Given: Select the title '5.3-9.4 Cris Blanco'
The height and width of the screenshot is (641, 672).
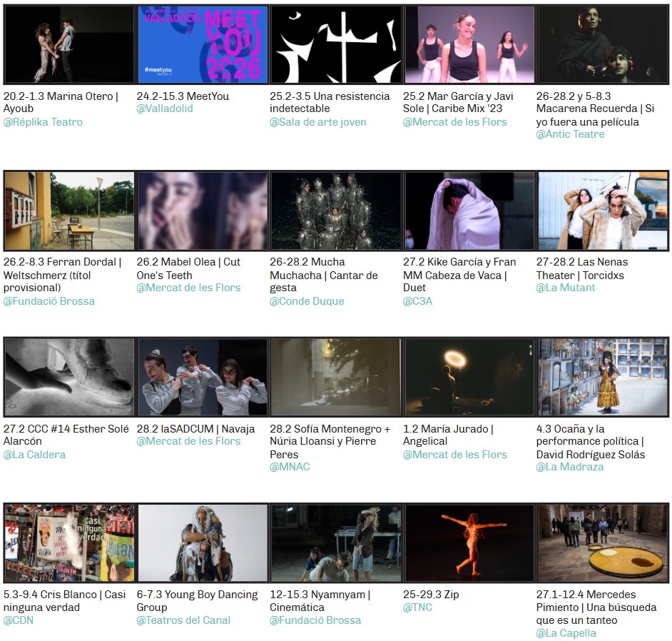Looking at the screenshot, I should click(x=64, y=601).
